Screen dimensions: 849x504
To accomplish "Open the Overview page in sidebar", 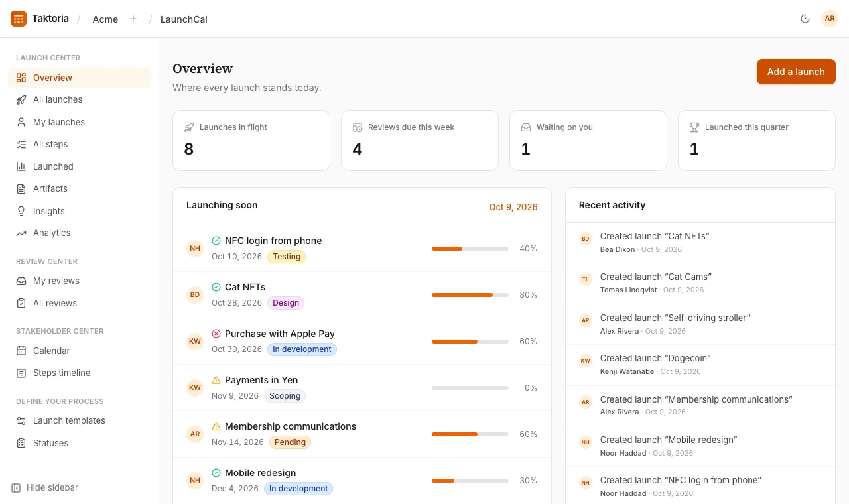I will click(x=80, y=78).
